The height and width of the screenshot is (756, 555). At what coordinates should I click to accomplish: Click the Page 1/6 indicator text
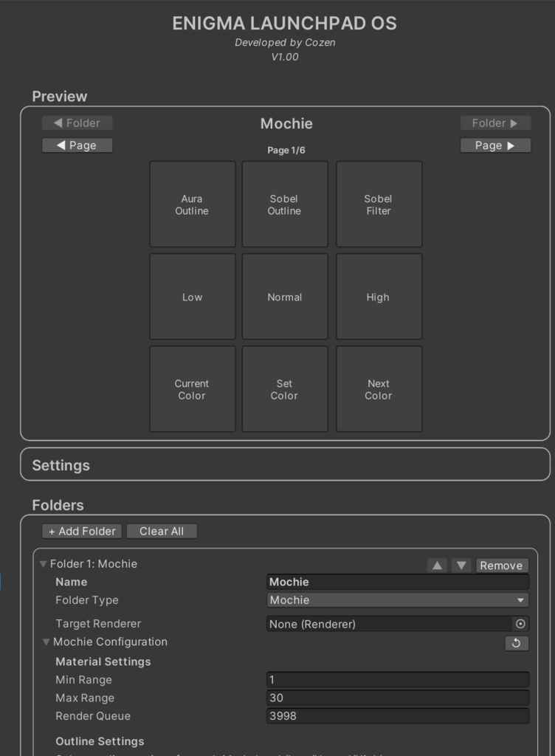[x=286, y=150]
